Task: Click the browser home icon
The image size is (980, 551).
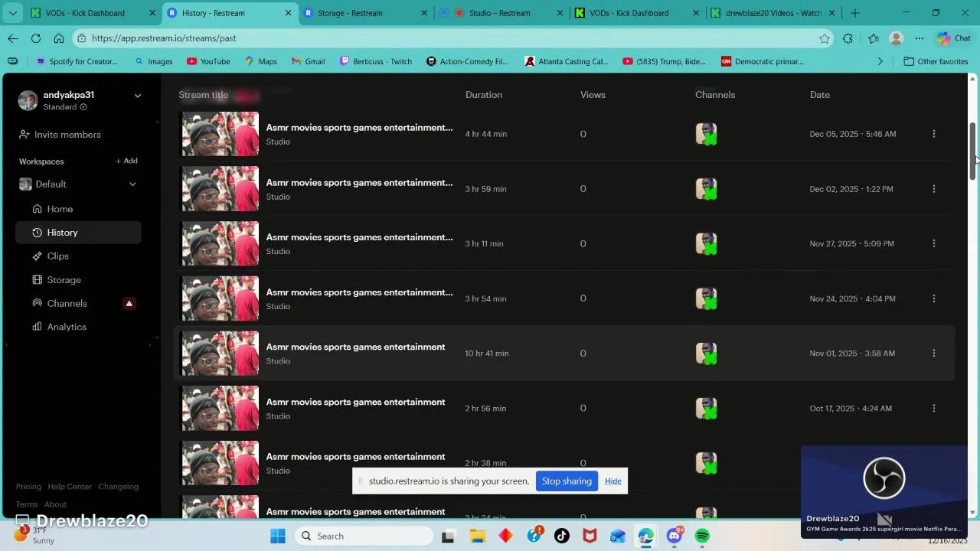Action: click(59, 38)
